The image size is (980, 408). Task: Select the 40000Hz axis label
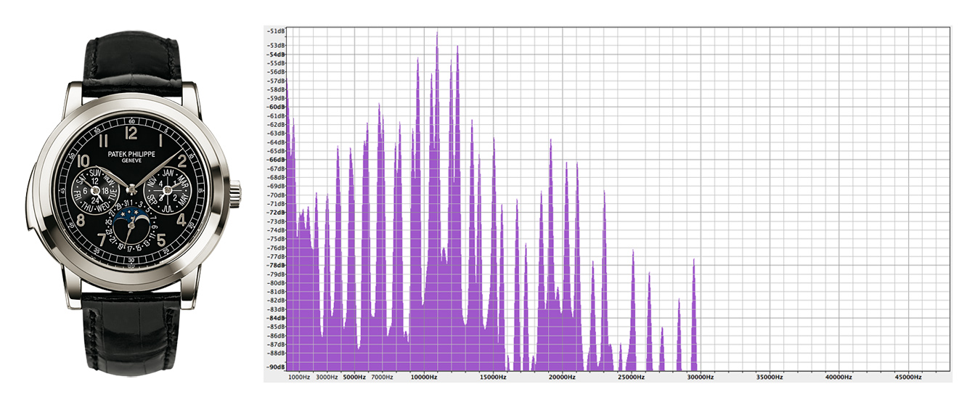[x=838, y=378]
